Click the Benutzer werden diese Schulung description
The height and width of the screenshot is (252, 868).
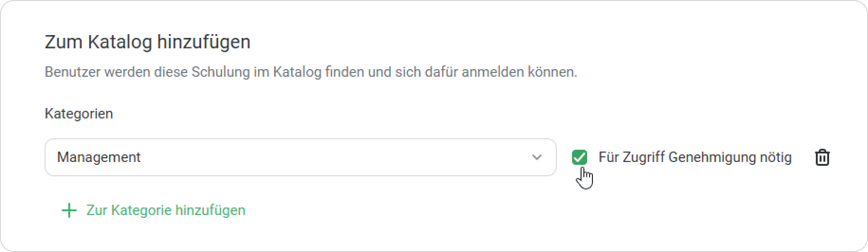[311, 72]
